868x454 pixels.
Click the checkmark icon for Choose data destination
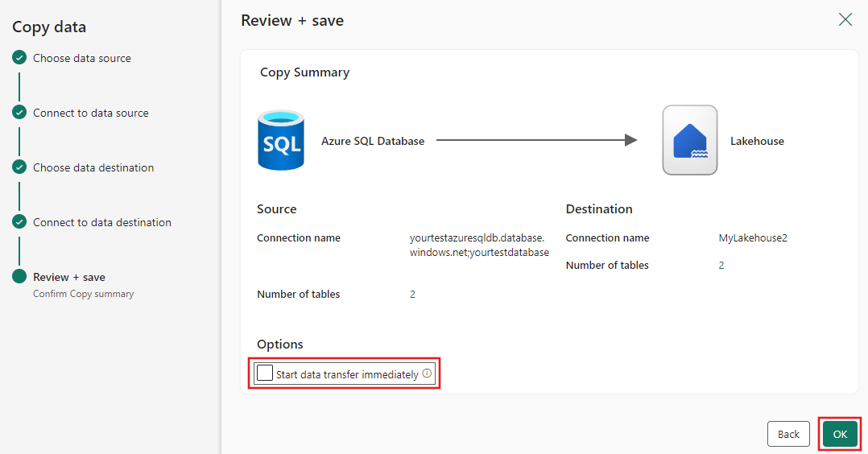click(x=19, y=167)
